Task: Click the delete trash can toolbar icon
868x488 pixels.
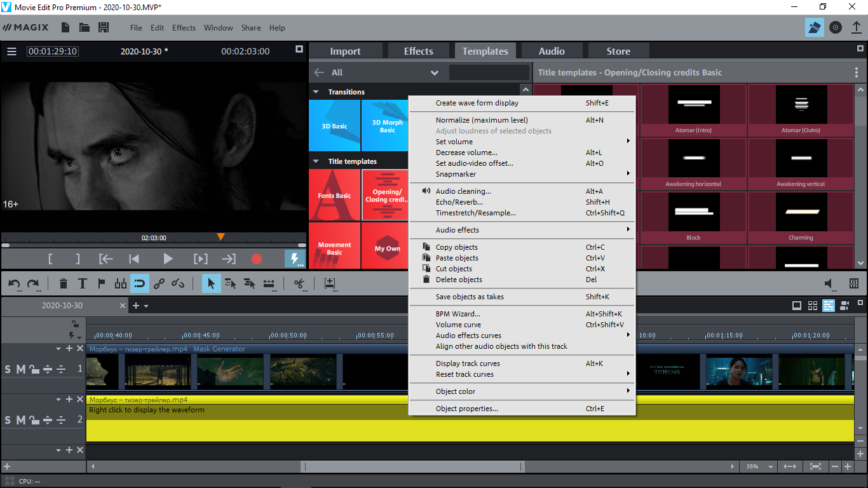Action: coord(64,284)
